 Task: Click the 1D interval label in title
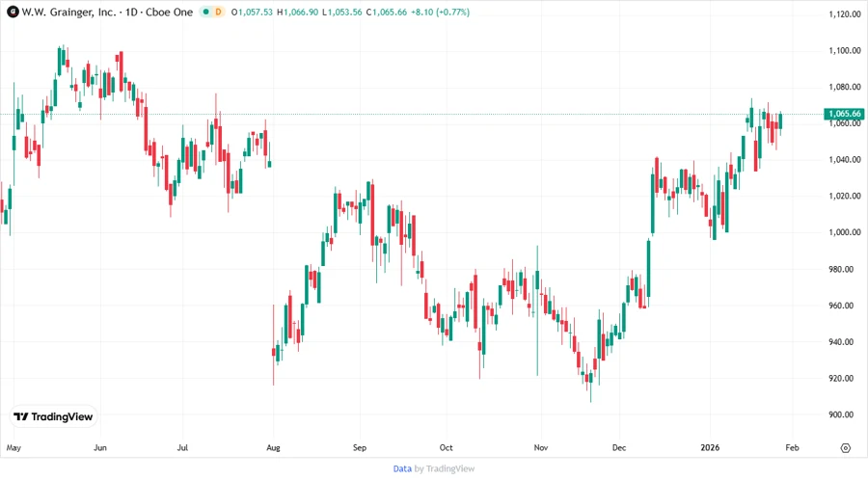tap(131, 12)
